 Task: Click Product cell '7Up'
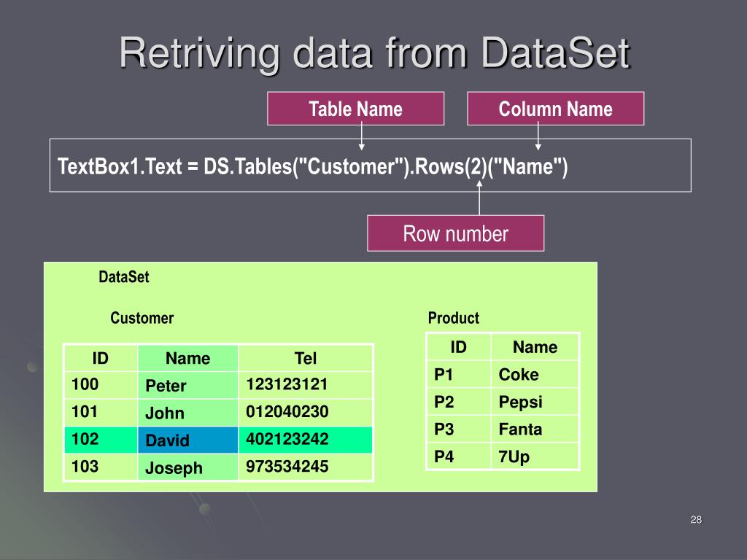(x=535, y=456)
